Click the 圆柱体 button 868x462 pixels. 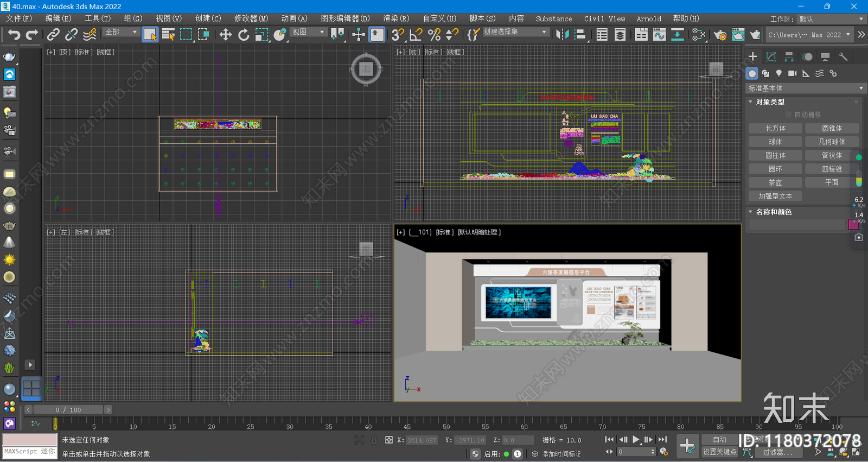pos(775,155)
